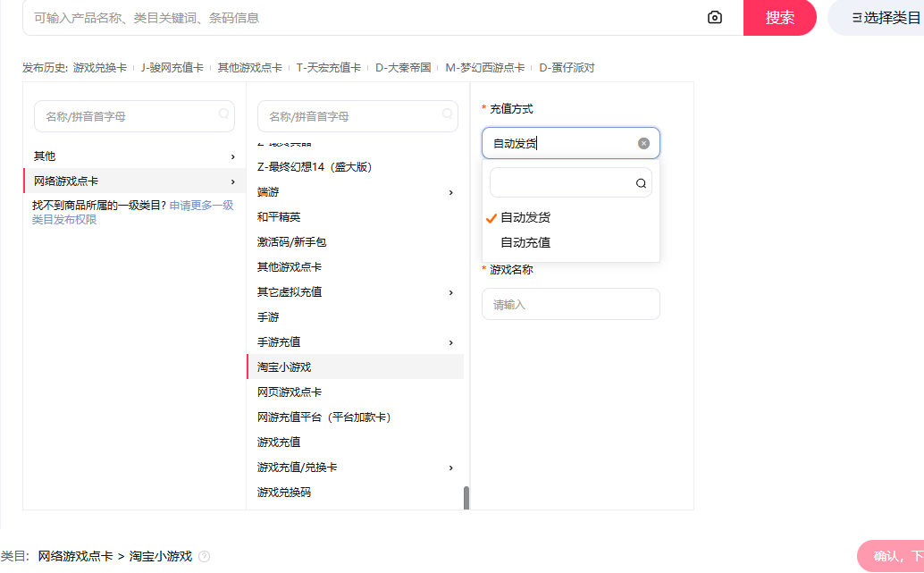Screen dimensions: 924x573
Task: Select 网络游戏点卡 top-level category
Action: click(66, 181)
